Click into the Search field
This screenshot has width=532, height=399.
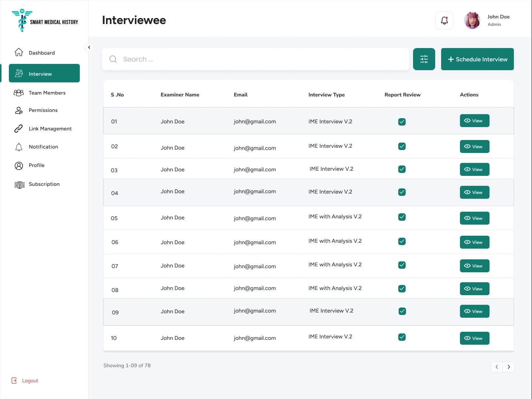click(256, 59)
